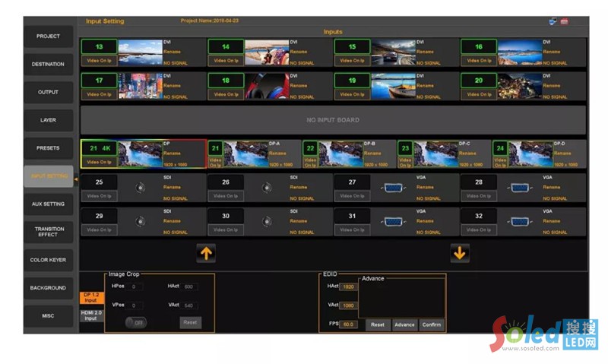Click the SDI connector icon for input 25
The height and width of the screenshot is (364, 608).
139,188
